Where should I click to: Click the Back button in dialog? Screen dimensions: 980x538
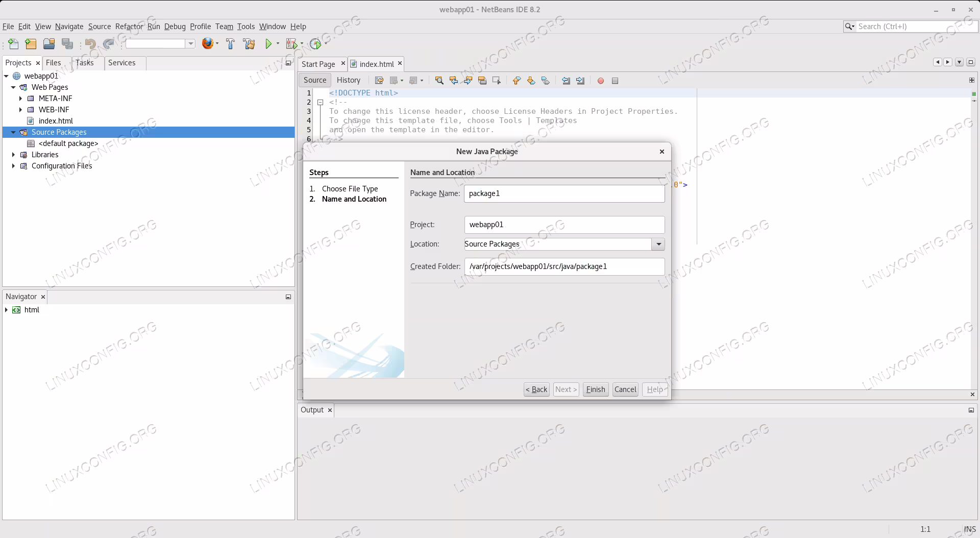click(536, 389)
